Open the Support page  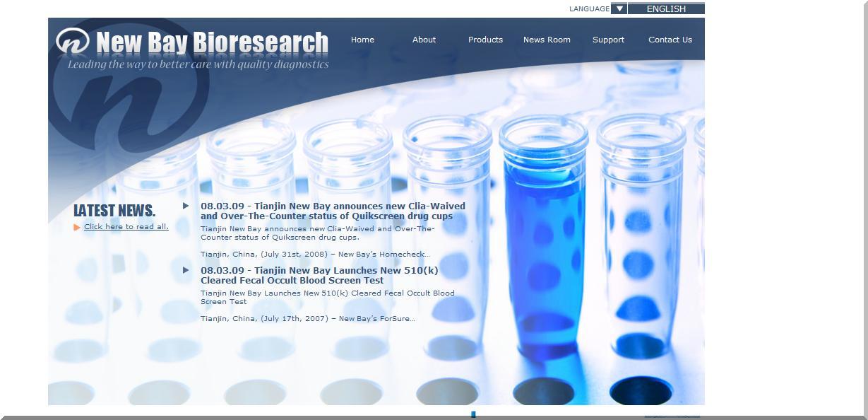[x=608, y=40]
